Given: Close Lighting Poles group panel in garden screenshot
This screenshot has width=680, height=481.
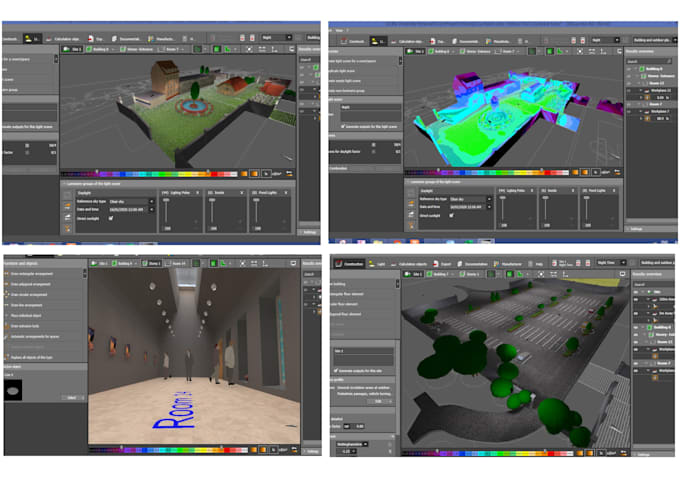Looking at the screenshot, I should click(198, 193).
